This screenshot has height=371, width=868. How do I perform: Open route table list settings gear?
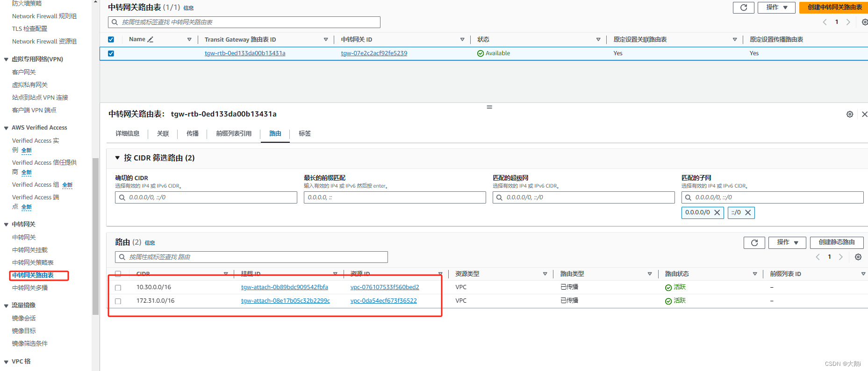pyautogui.click(x=864, y=22)
